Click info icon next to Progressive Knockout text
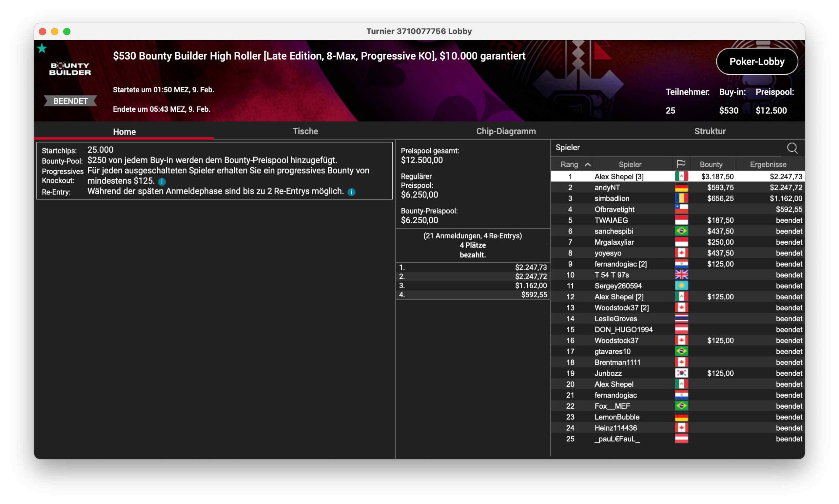 tap(162, 182)
